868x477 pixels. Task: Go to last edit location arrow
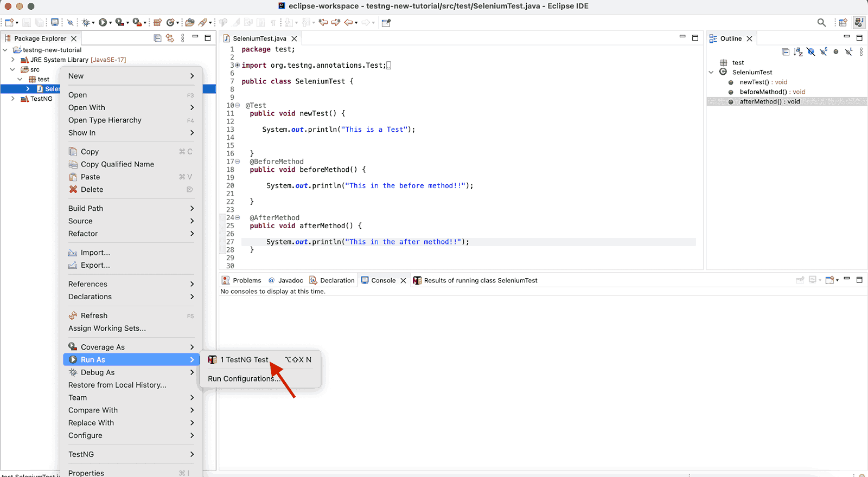click(x=323, y=22)
